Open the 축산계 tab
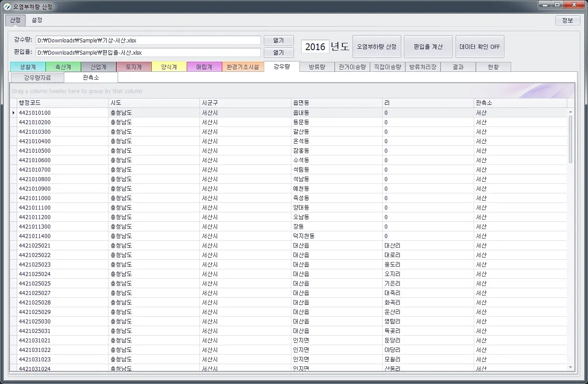The image size is (588, 384). [63, 67]
